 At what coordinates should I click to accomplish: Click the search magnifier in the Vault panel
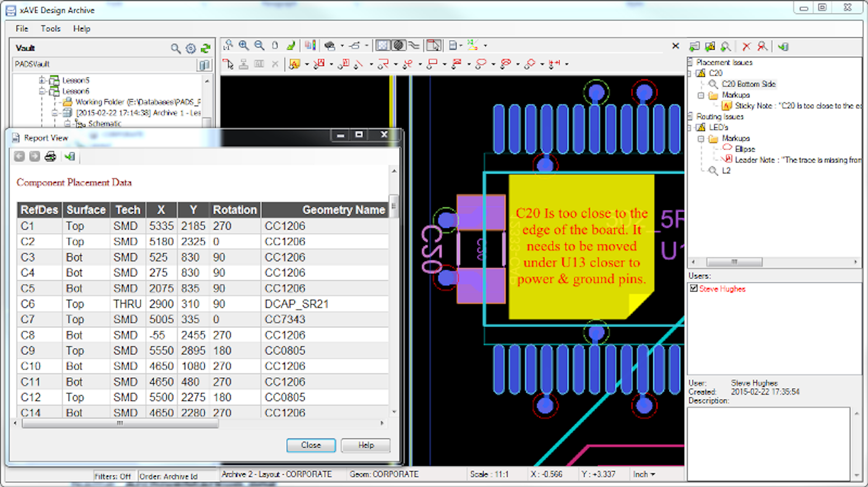(x=175, y=48)
